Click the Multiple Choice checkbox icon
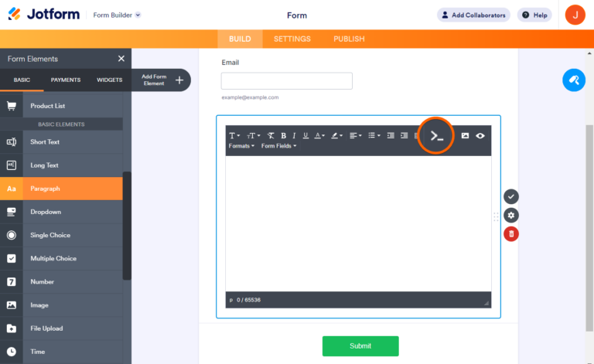The height and width of the screenshot is (364, 594). click(x=12, y=258)
